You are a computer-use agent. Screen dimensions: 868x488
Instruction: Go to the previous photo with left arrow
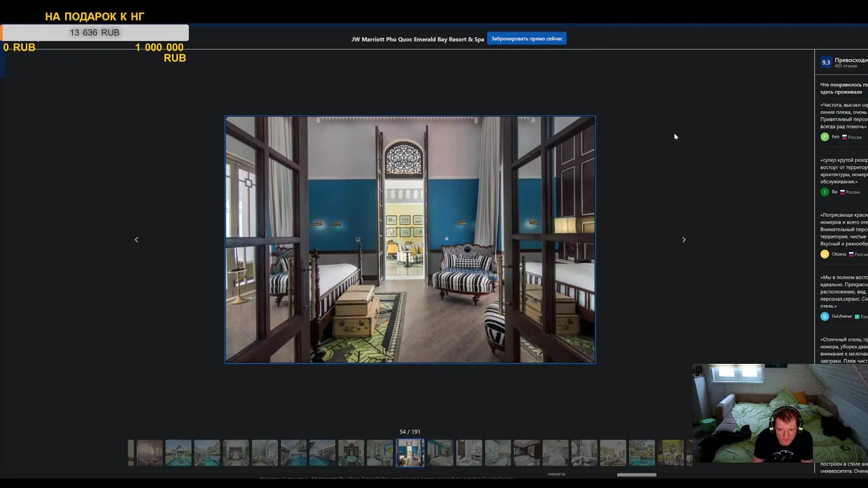[x=136, y=239]
